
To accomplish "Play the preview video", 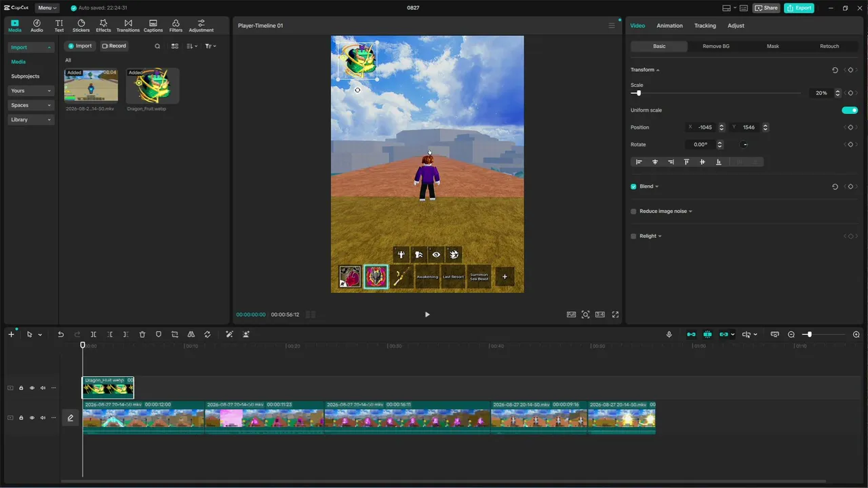I will tap(427, 314).
